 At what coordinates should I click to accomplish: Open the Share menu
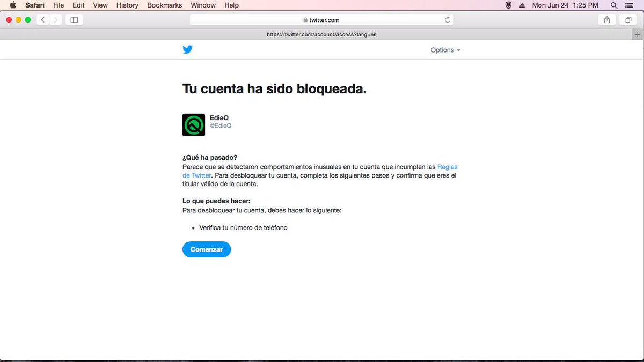tap(607, 20)
